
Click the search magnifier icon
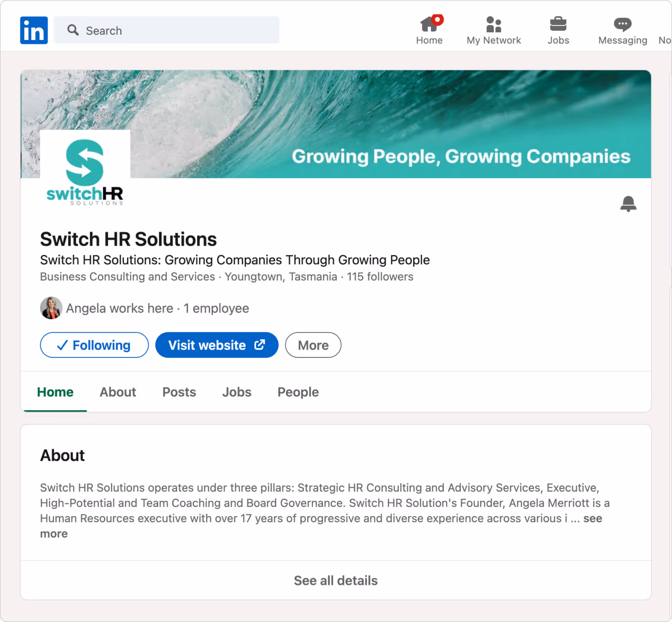pyautogui.click(x=73, y=30)
